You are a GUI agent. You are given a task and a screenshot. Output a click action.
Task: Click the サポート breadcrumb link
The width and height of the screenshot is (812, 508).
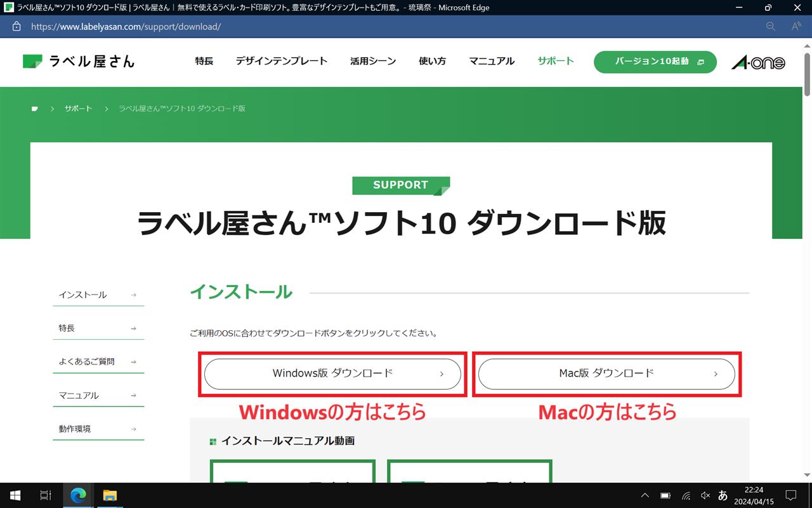tap(78, 109)
